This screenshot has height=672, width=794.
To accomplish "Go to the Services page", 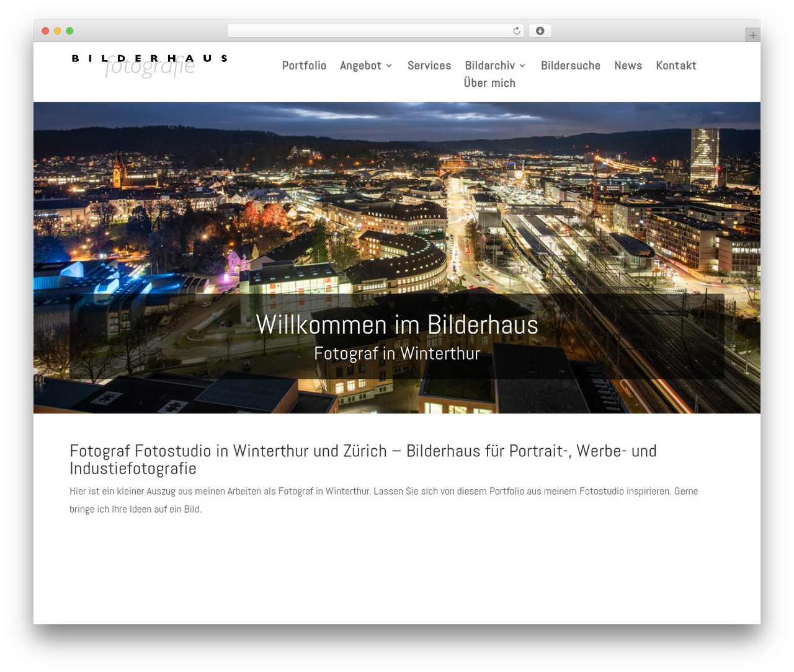I will pyautogui.click(x=429, y=66).
